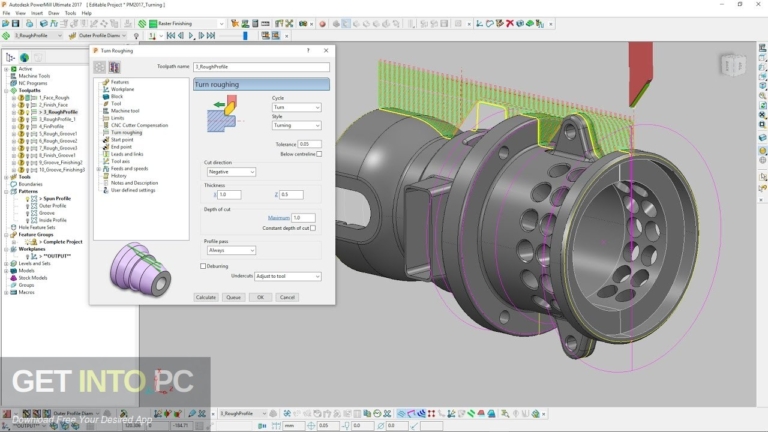The image size is (768, 432).
Task: Open the Cycle dropdown
Action: 296,107
